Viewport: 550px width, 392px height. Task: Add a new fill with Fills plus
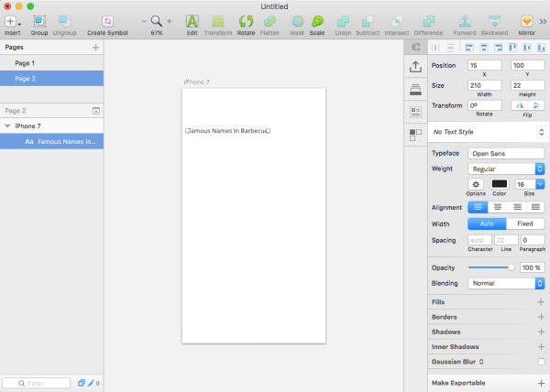tap(541, 302)
